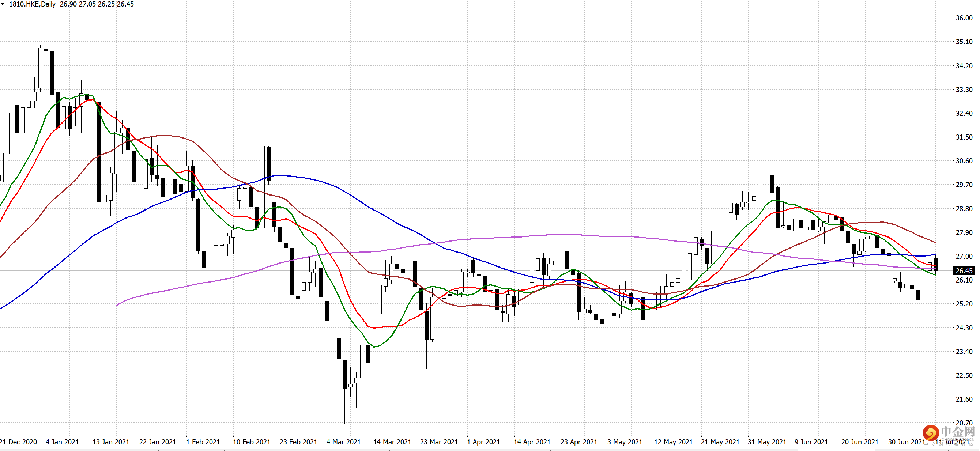Click the purple moving average line's left start
This screenshot has width=980, height=451.
point(117,305)
